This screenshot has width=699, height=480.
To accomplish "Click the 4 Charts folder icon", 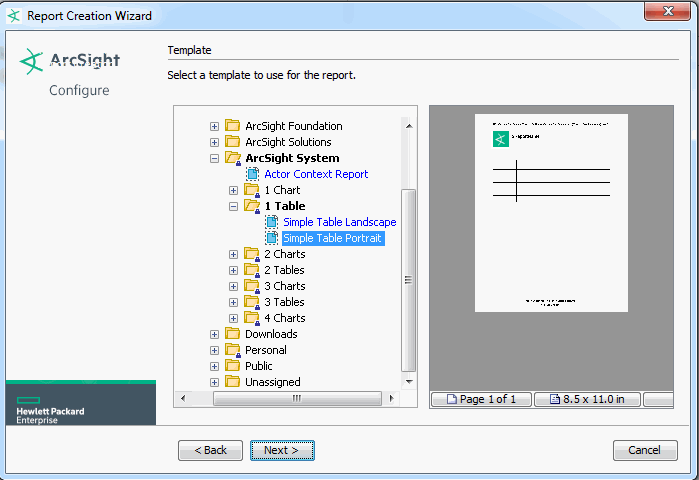I will pyautogui.click(x=252, y=318).
